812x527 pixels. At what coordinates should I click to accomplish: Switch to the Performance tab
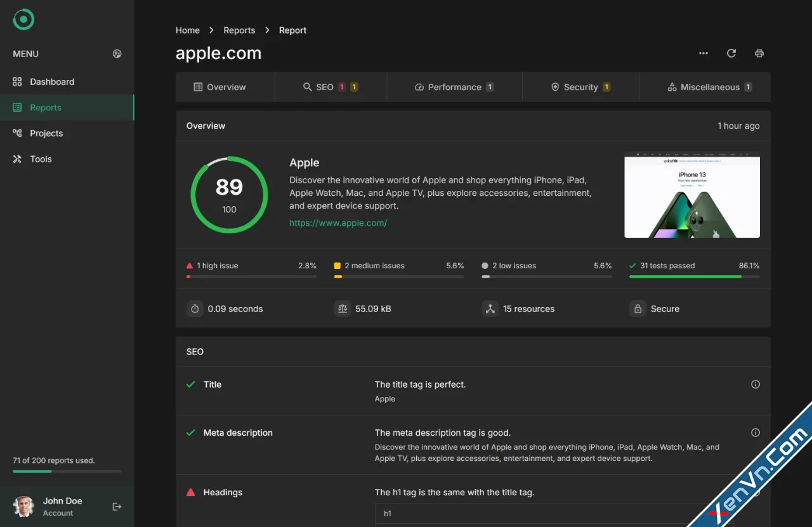click(453, 87)
